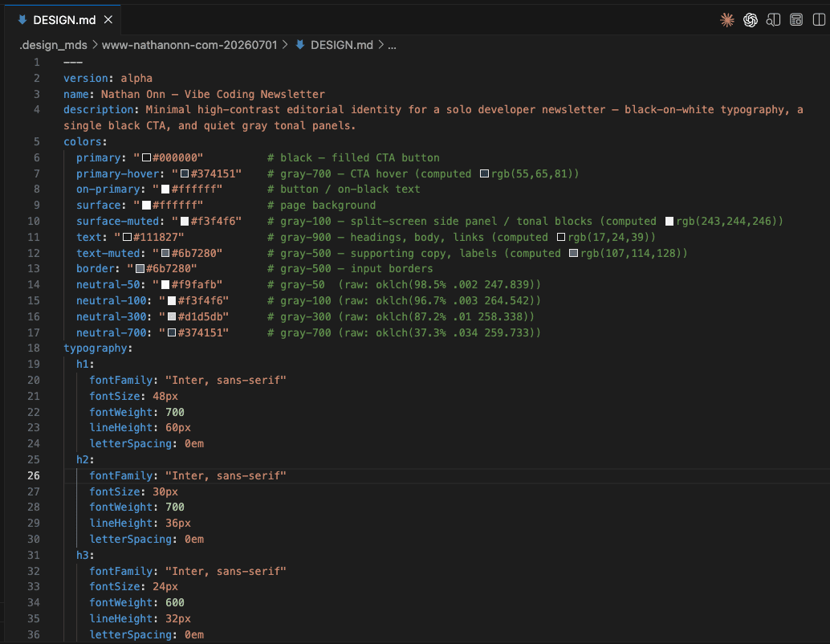Click oklch(37.3% .034 259.733) comment text
This screenshot has height=644, width=830.
(455, 332)
